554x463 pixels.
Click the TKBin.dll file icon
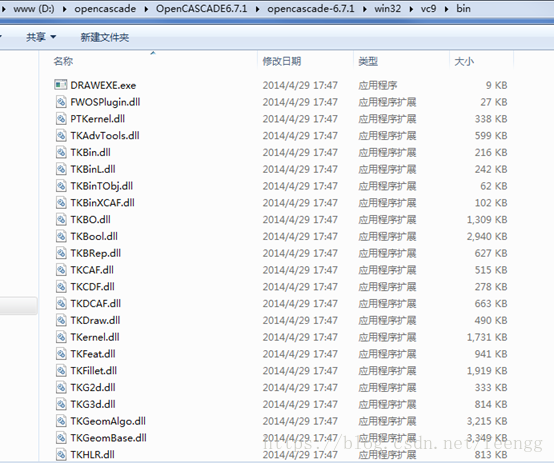(x=61, y=152)
